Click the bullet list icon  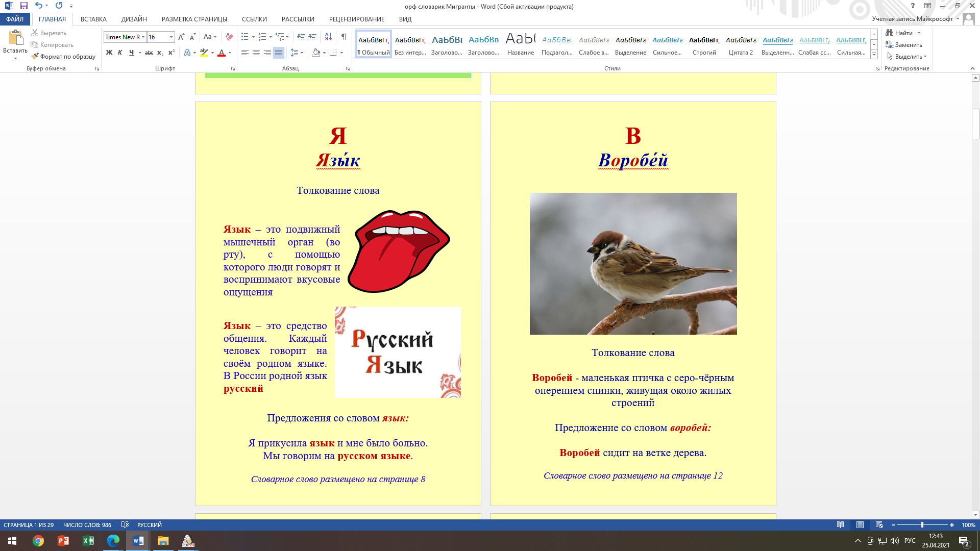tap(245, 37)
